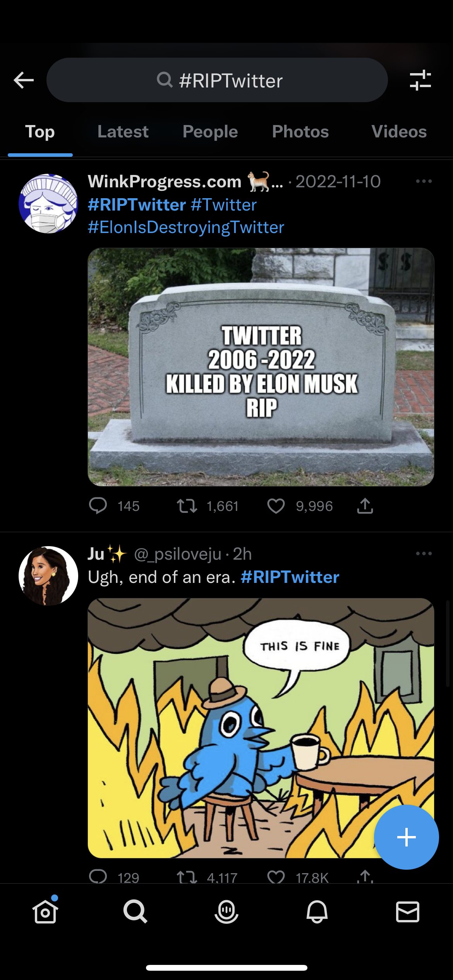Viewport: 453px width, 980px height.
Task: Switch to the People tab
Action: click(210, 132)
